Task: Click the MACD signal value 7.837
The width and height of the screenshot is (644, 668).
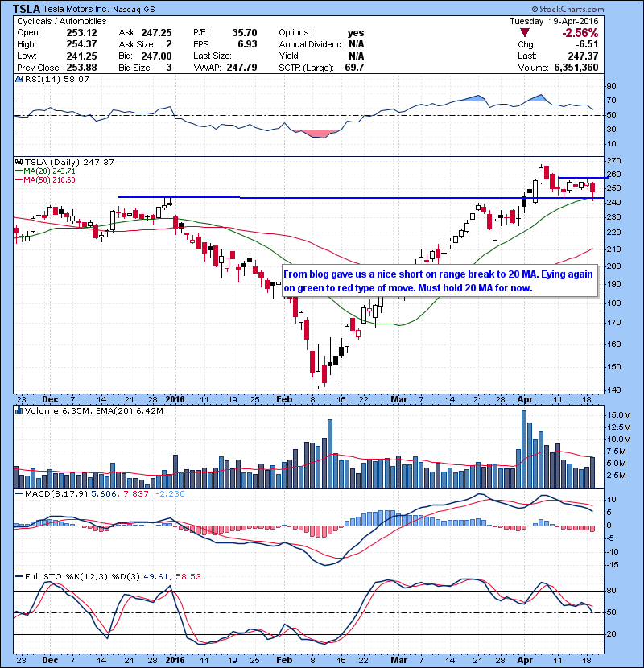Action: coord(136,494)
